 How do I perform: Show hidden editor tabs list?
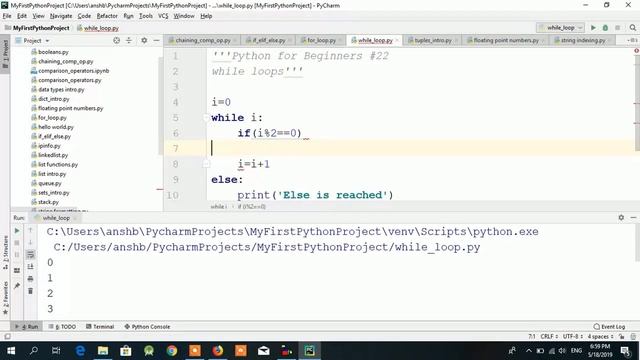[632, 40]
